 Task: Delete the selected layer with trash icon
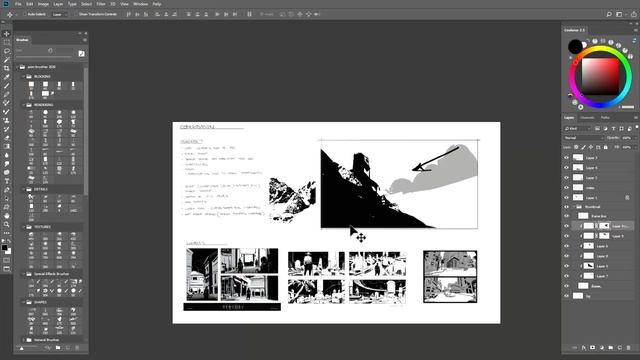point(629,348)
